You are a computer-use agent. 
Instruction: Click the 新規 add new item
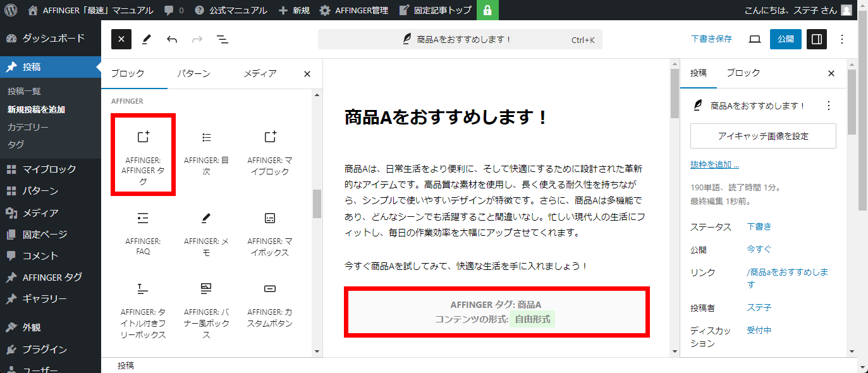[294, 10]
